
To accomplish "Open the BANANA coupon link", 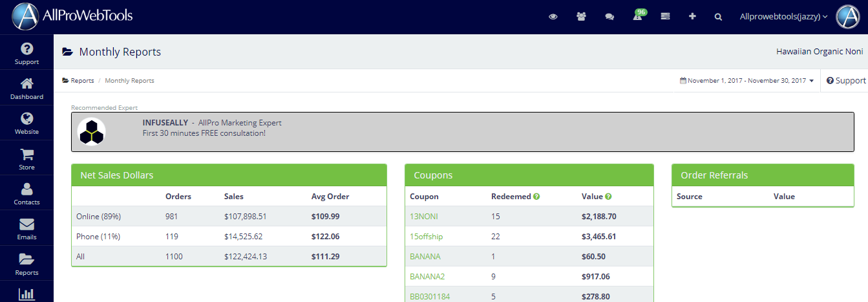I will click(x=425, y=257).
